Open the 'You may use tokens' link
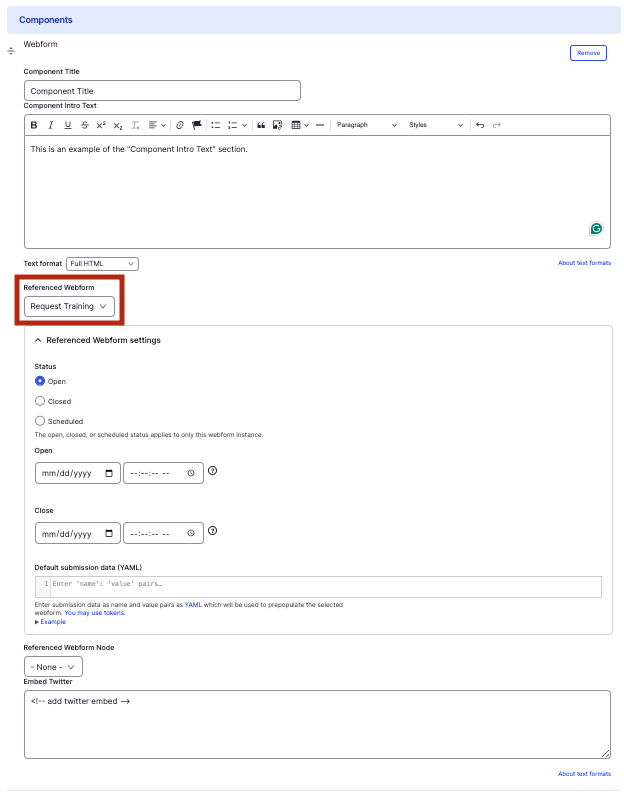The image size is (624, 792). (x=92, y=612)
